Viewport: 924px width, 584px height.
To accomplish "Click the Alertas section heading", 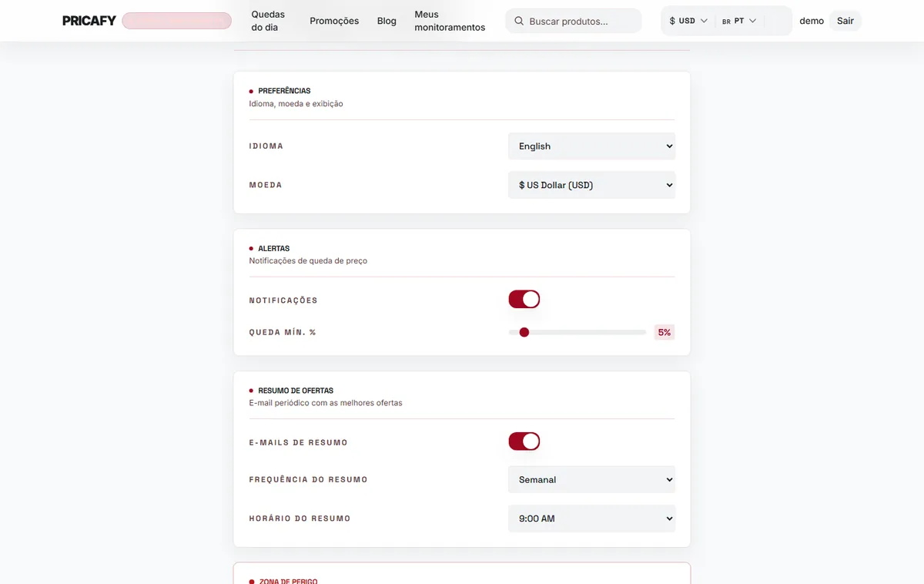I will click(x=273, y=249).
